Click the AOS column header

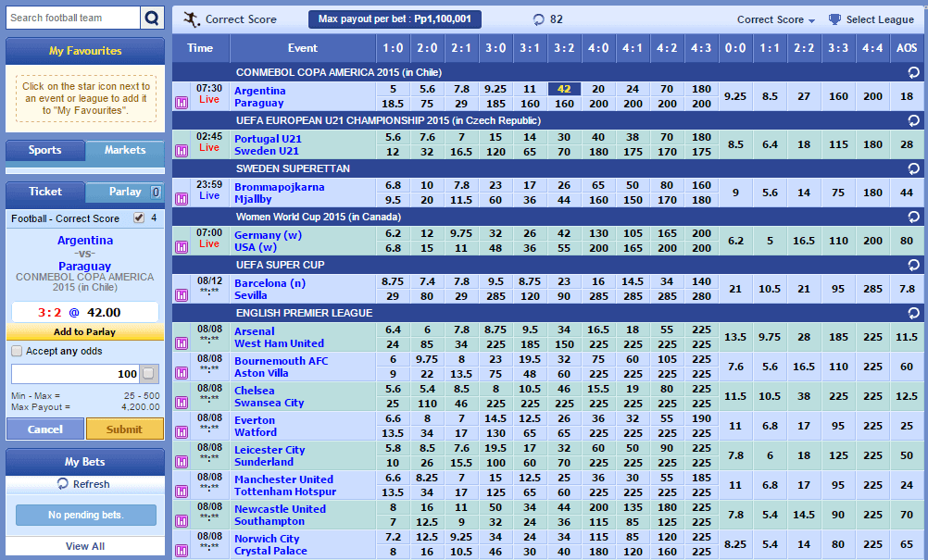[907, 48]
